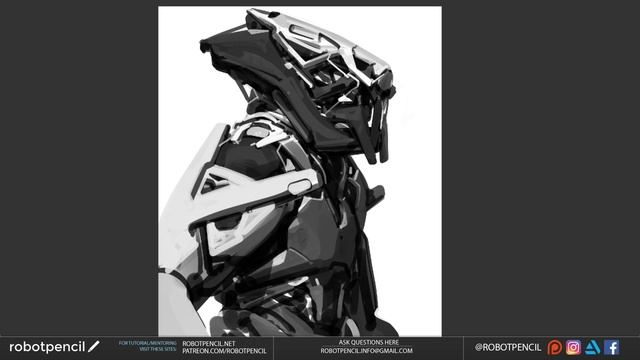Click the ArtStation icon in footer
Viewport: 640px width, 360px height.
coord(592,347)
